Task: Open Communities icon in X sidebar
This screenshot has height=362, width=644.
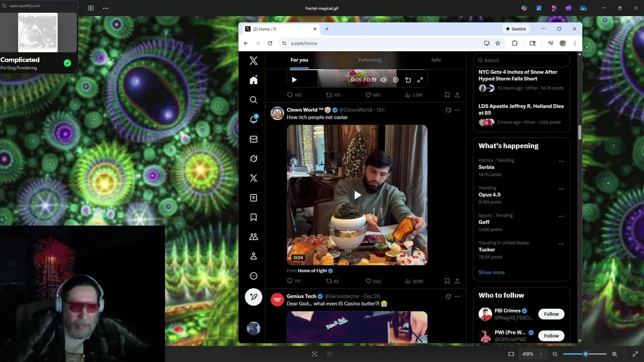Action: 254,237
